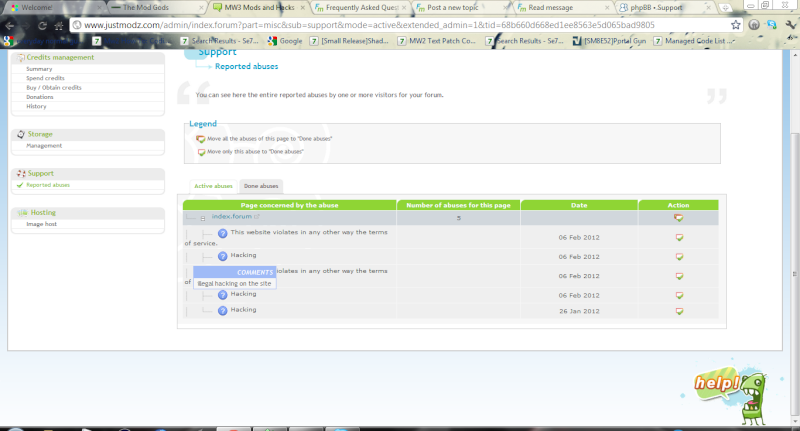This screenshot has width=800, height=431.
Task: Open the Google bookmark
Action: (x=285, y=41)
